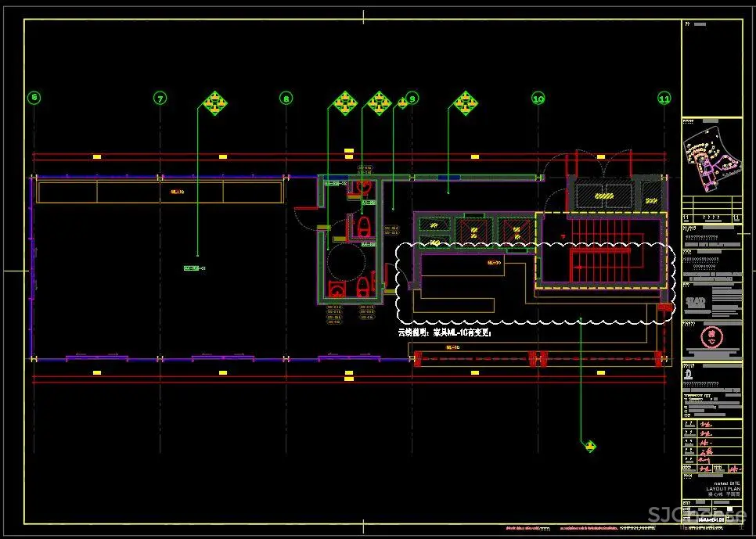Viewport: 756px width, 539px height.
Task: Click grid axis bubble number 8
Action: coord(286,98)
